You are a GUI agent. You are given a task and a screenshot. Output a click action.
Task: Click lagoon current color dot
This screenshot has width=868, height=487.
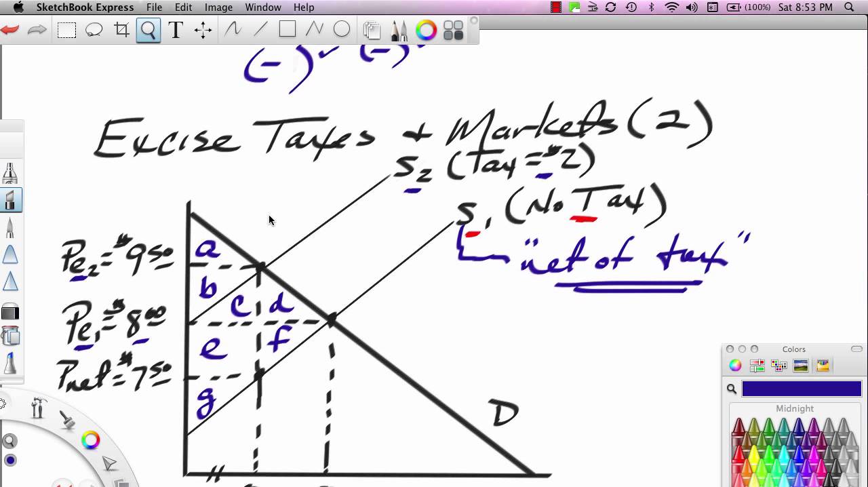[x=10, y=461]
